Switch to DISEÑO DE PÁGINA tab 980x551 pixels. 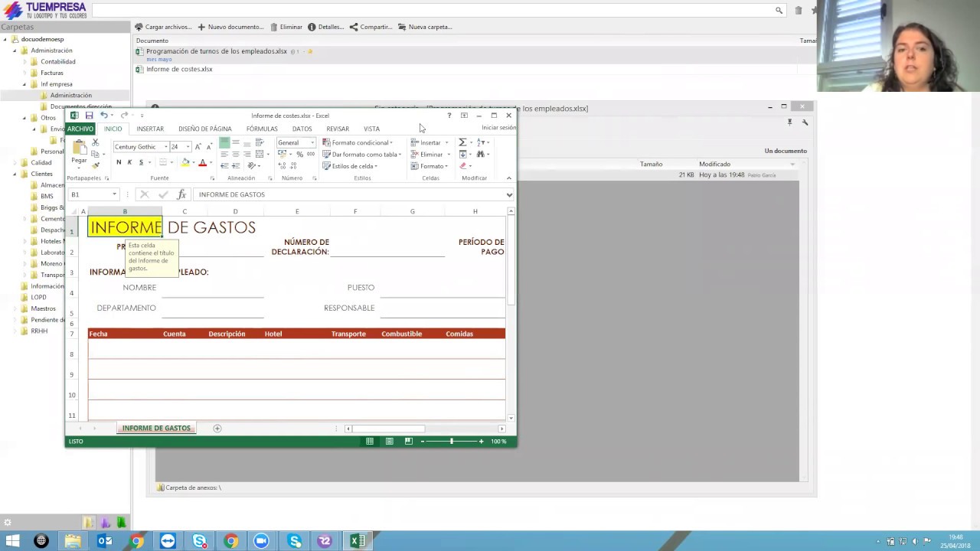[205, 129]
